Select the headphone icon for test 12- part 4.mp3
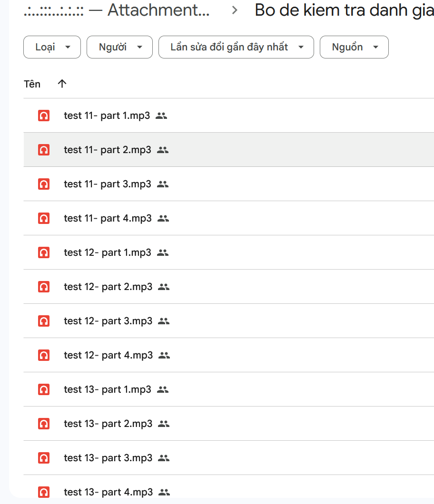 pos(44,355)
